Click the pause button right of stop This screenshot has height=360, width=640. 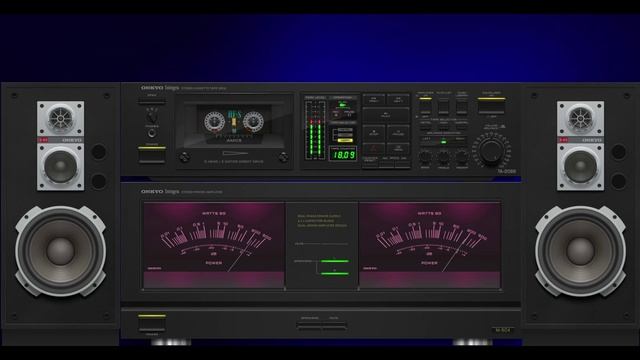click(x=398, y=133)
